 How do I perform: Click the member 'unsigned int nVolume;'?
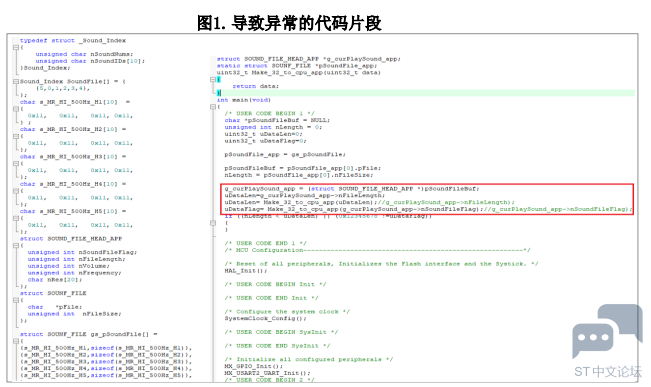click(69, 266)
